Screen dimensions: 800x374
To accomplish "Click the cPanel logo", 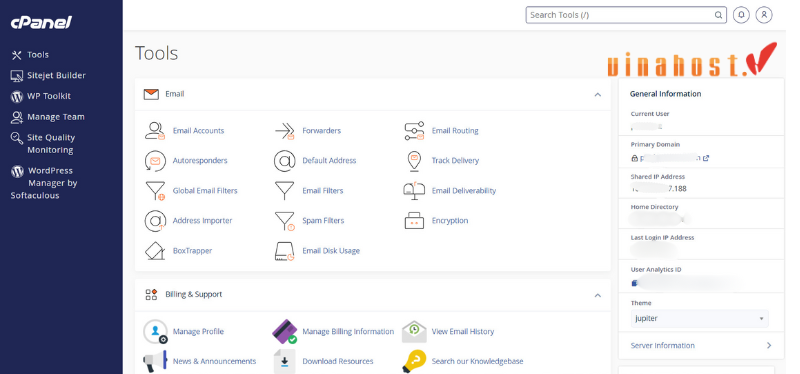I will 41,22.
